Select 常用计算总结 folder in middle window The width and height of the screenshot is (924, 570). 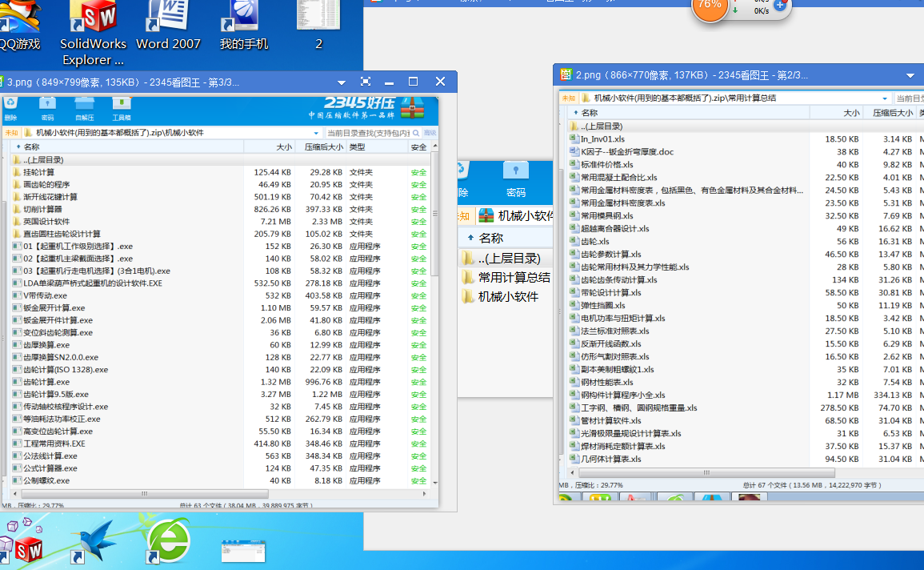coord(506,278)
